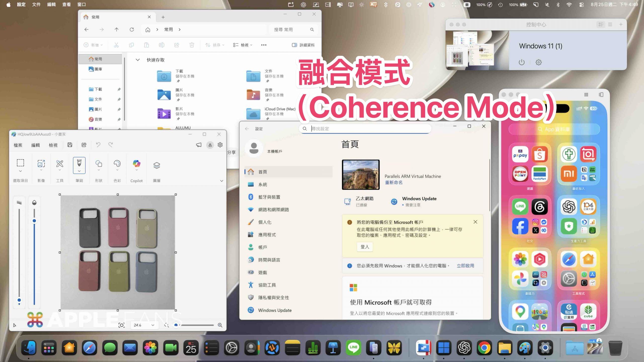Click the 尋找設定 search field in Settings

(x=365, y=129)
